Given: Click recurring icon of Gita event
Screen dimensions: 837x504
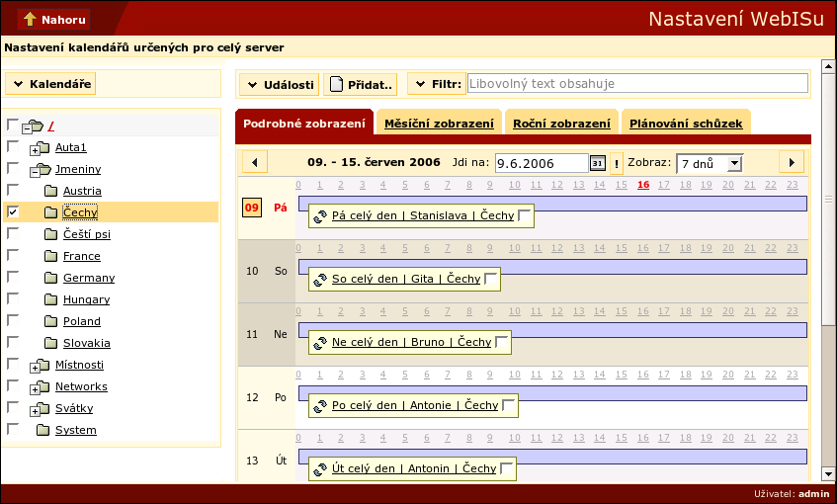Looking at the screenshot, I should pos(320,280).
